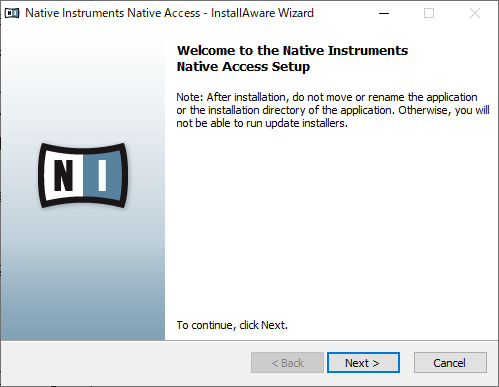Cancel the Native Access setup
This screenshot has width=499, height=387.
click(450, 363)
